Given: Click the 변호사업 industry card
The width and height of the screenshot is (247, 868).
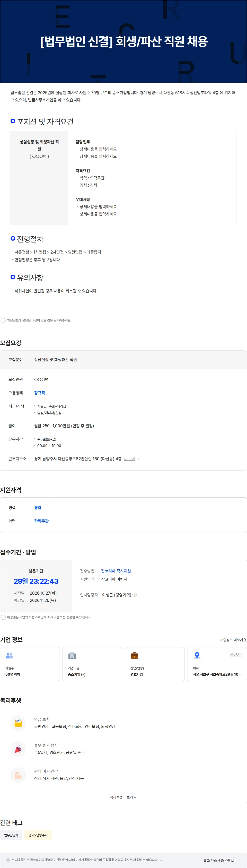Looking at the screenshot, I should click(x=155, y=664).
